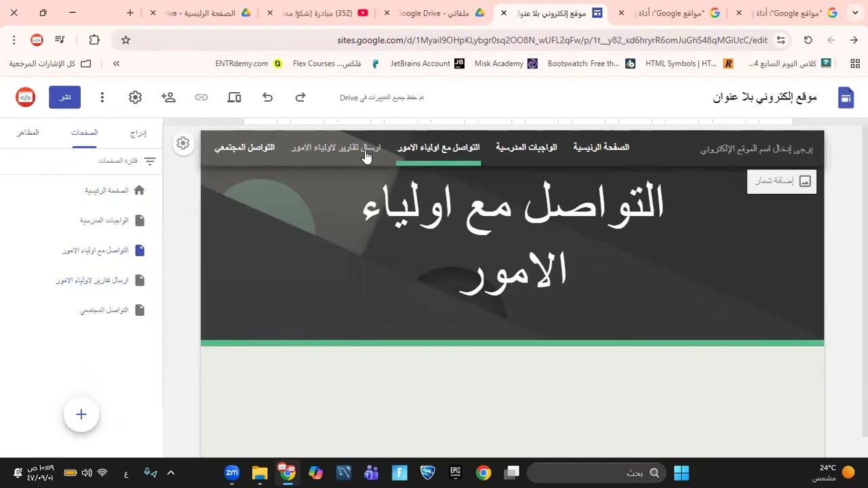View site information icon in address bar
Viewport: 868px width, 488px height.
[x=781, y=40]
